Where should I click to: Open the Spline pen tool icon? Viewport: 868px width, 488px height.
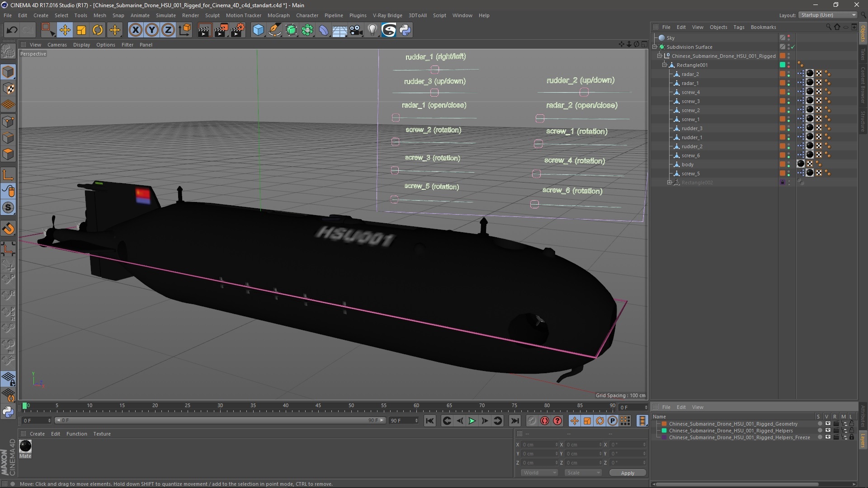click(x=274, y=30)
